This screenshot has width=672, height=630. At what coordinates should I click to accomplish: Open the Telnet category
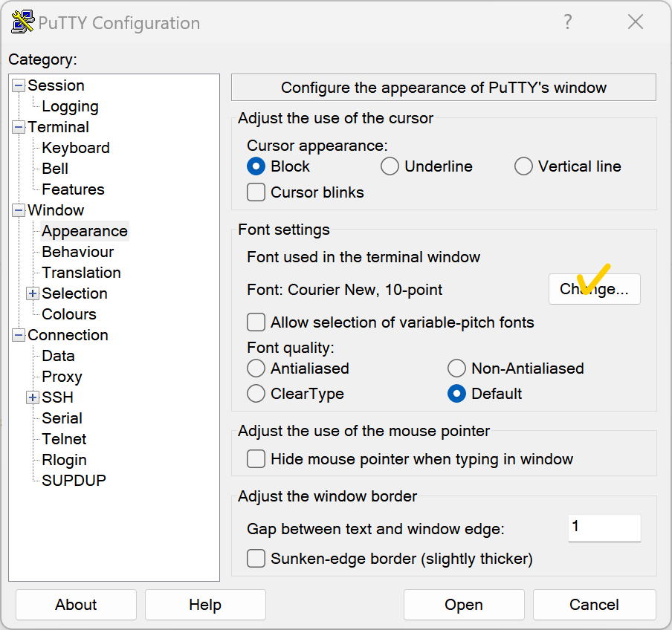pyautogui.click(x=64, y=439)
